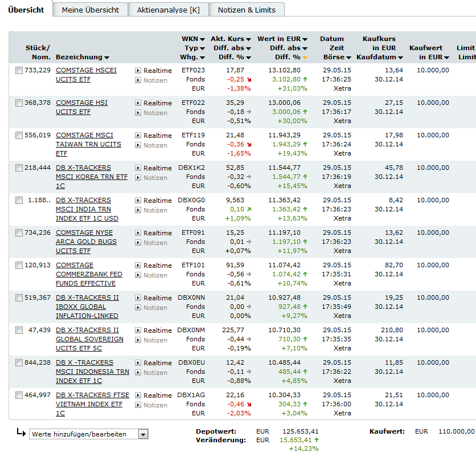Open Realtime icon for NYSE ARCA GOLD BUGS row

138,233
